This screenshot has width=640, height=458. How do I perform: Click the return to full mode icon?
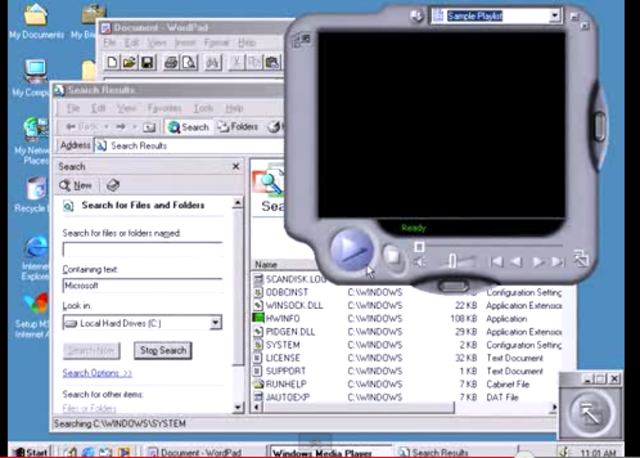580,259
